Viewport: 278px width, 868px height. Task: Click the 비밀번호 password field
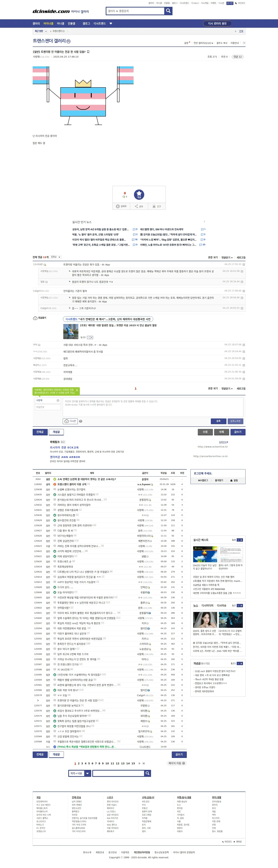[48, 407]
